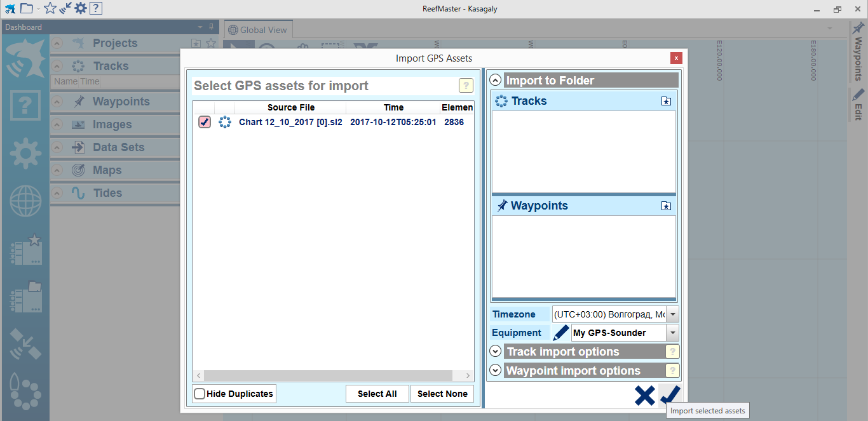Open the Equipment dropdown
The height and width of the screenshot is (421, 868).
pyautogui.click(x=672, y=333)
